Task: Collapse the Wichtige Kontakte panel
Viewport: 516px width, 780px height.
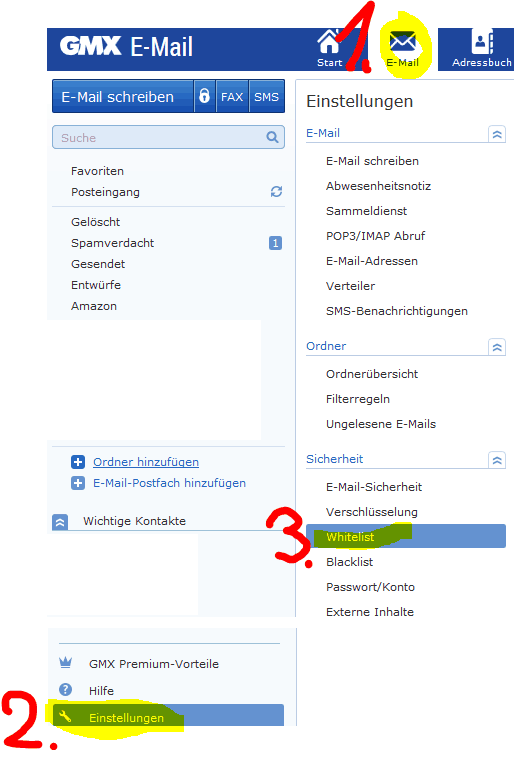Action: point(60,522)
